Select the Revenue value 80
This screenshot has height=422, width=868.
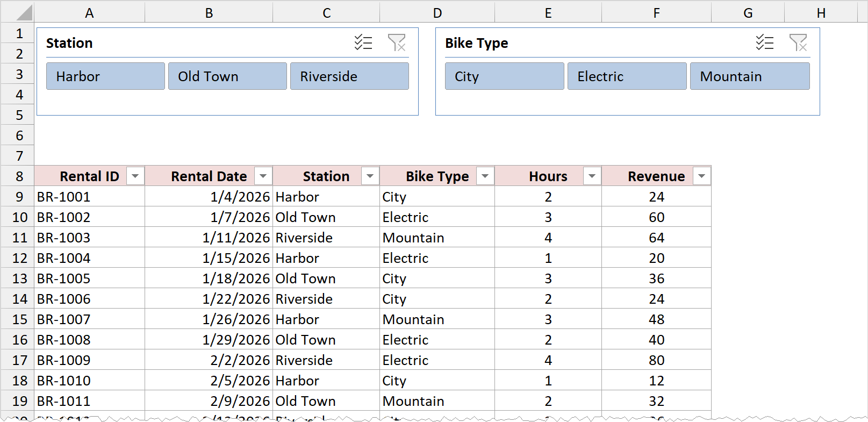[x=656, y=360]
